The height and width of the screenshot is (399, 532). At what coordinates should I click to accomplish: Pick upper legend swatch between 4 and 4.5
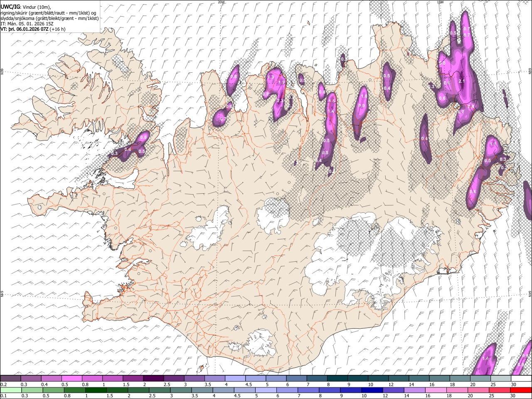click(235, 378)
